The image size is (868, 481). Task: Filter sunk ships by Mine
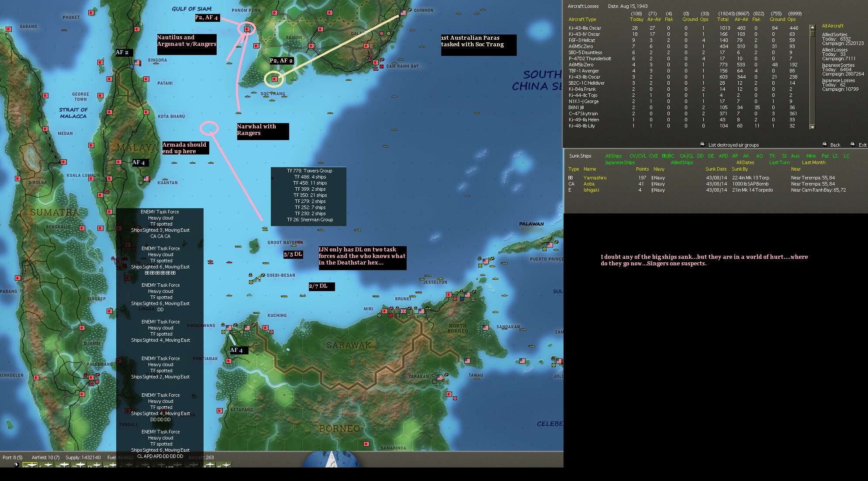811,156
